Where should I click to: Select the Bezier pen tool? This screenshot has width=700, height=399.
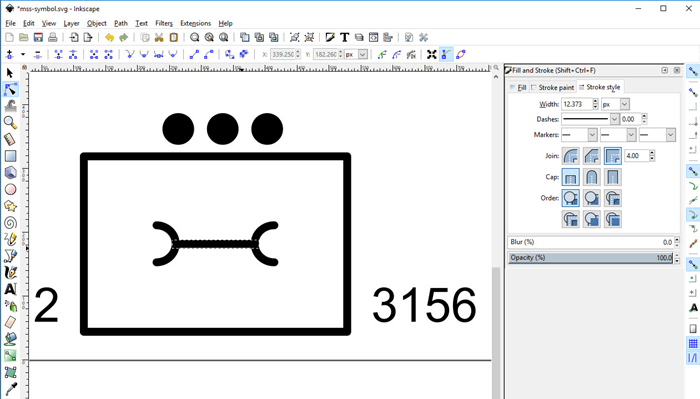pos(10,256)
